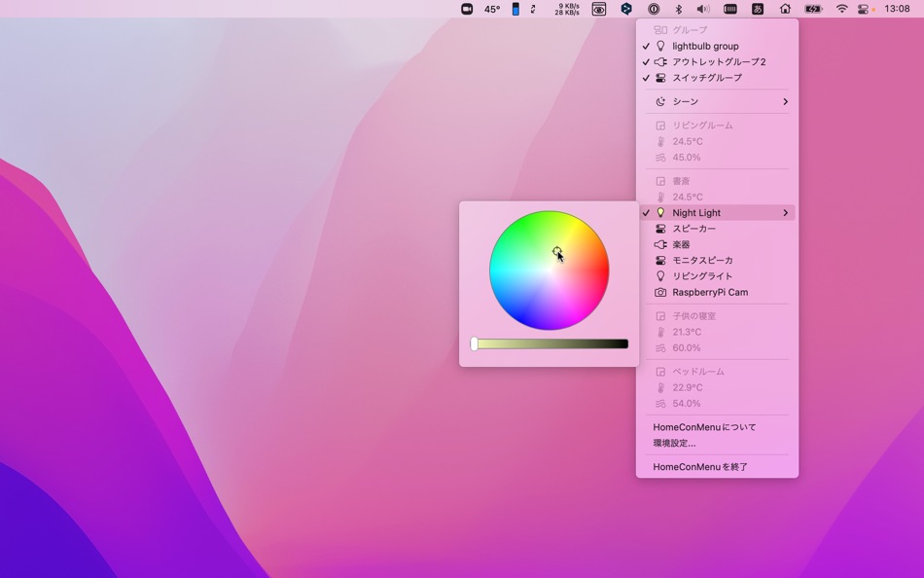Image resolution: width=924 pixels, height=578 pixels.
Task: Toggle the Night Light item
Action: [x=717, y=213]
